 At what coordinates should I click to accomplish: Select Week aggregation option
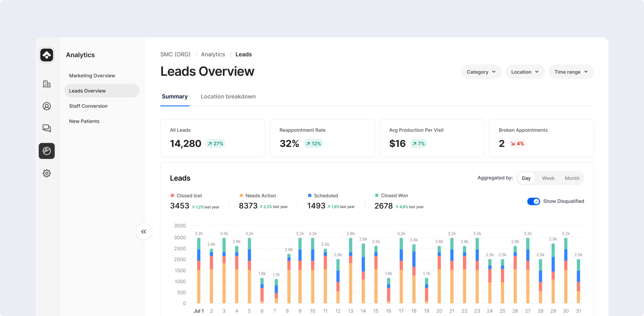point(548,178)
